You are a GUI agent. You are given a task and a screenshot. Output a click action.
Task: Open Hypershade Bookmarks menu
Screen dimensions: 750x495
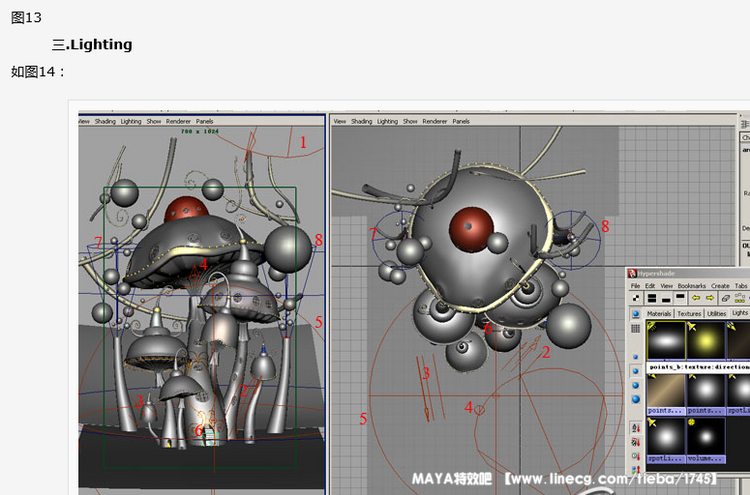[692, 286]
